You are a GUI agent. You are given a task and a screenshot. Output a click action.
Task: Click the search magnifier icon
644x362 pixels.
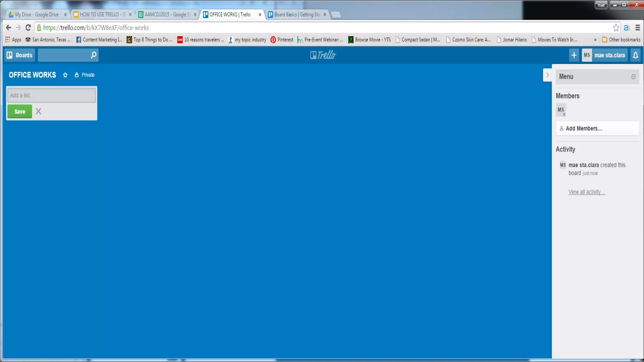93,55
